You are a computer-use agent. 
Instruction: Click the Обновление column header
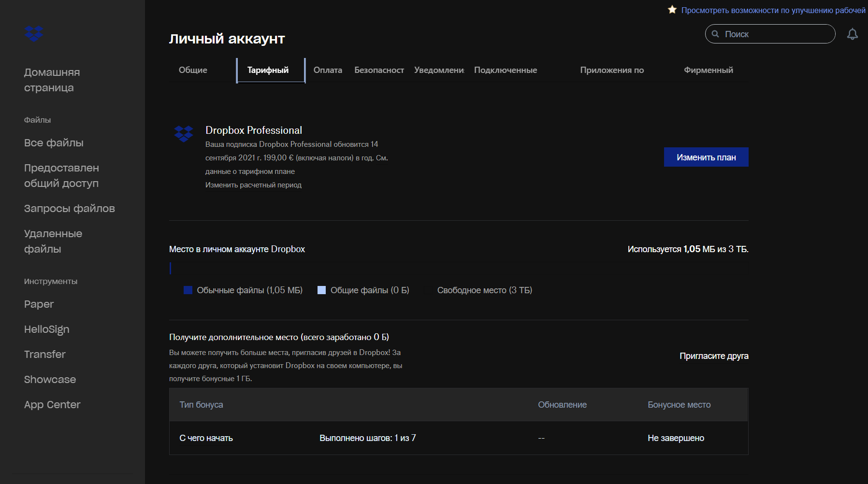562,405
